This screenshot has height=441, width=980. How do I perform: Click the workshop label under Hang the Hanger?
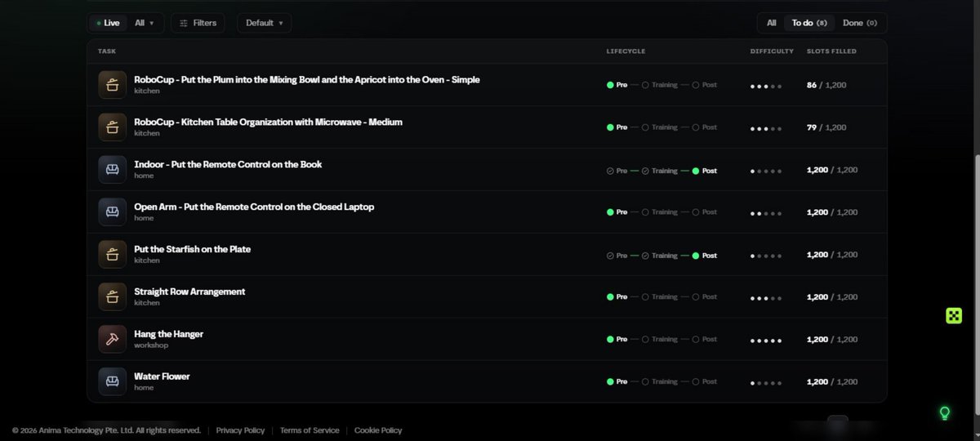(x=151, y=345)
